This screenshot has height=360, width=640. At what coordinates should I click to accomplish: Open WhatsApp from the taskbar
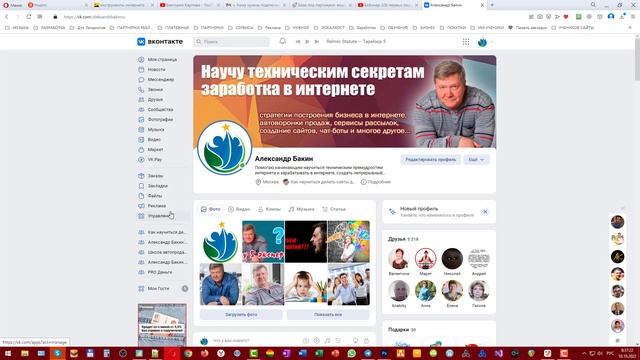coord(351,353)
